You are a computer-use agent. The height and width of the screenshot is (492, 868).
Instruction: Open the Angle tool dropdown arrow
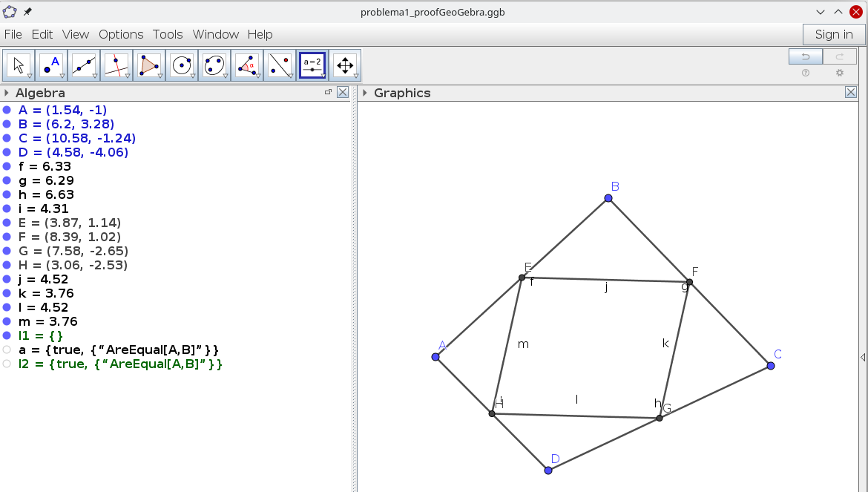click(258, 76)
